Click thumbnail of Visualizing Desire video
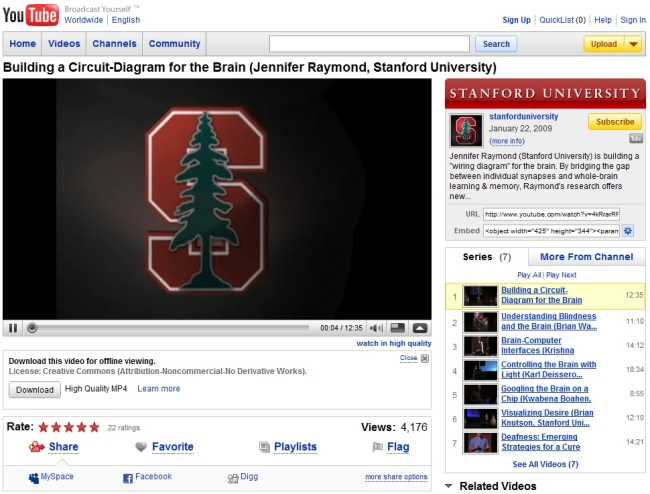650x494 pixels. [480, 418]
